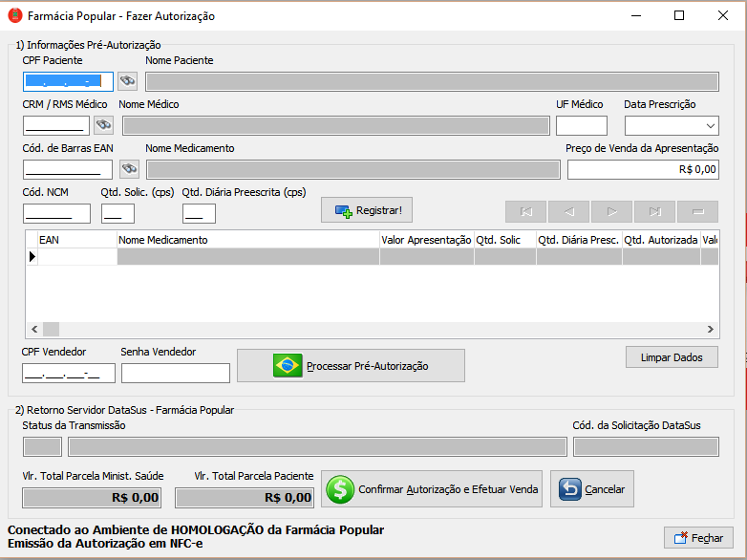
Task: Click the Qtd. Solic. (cps) field
Action: [x=117, y=213]
